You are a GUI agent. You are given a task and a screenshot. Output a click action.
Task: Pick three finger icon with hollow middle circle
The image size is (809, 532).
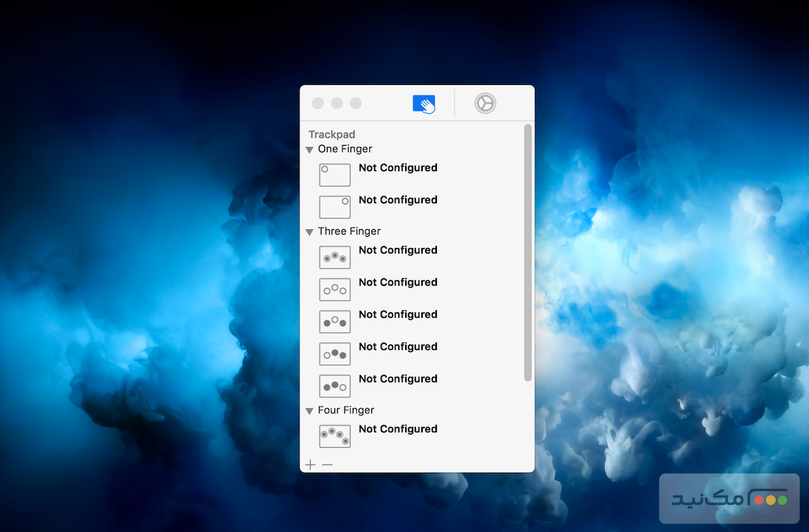(334, 322)
